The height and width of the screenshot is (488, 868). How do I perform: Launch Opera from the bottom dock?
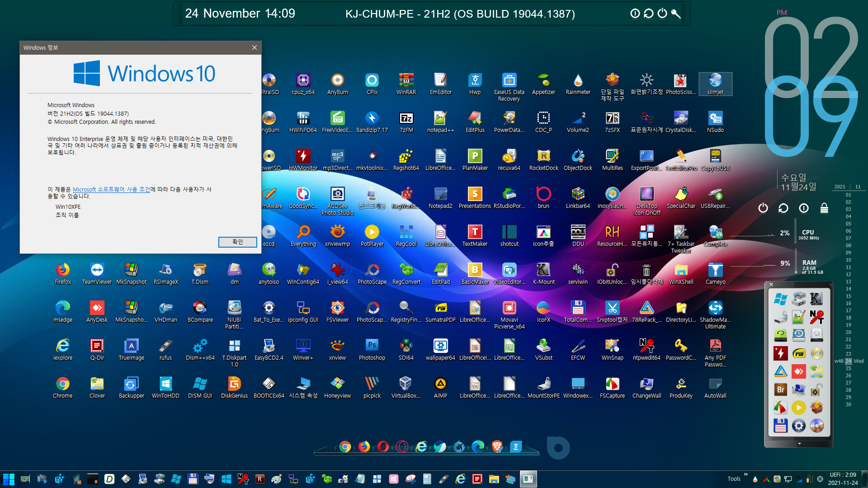pyautogui.click(x=383, y=447)
